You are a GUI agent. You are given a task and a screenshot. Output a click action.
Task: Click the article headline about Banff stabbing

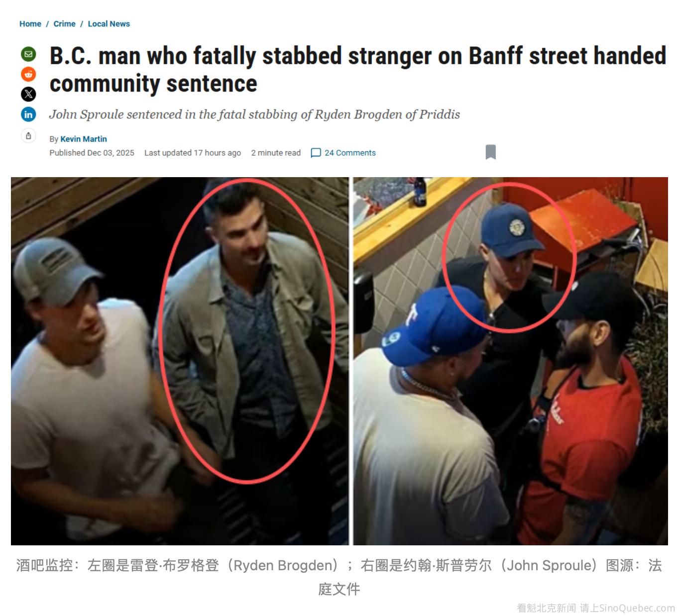pos(357,70)
